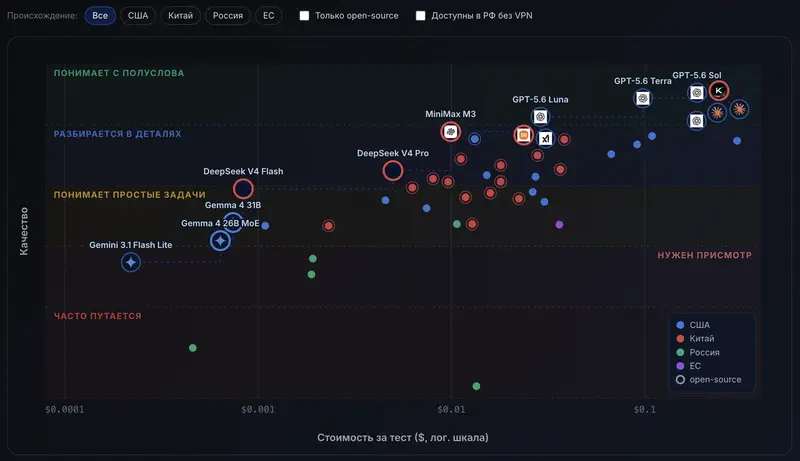The height and width of the screenshot is (461, 800).
Task: Switch to Китай origin filter
Action: (181, 16)
